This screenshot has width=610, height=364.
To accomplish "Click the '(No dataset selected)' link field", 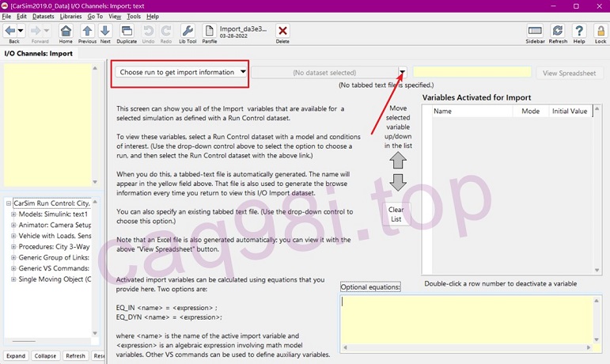I will 324,73.
